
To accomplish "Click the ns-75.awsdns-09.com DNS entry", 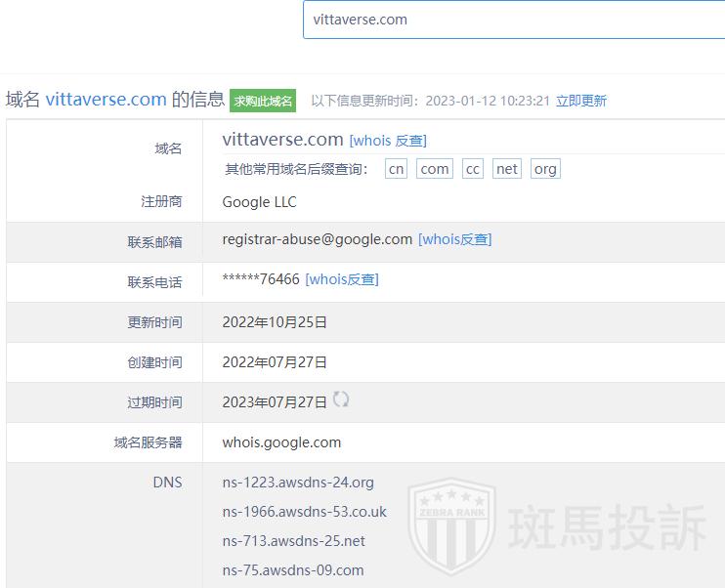I will pos(293,570).
